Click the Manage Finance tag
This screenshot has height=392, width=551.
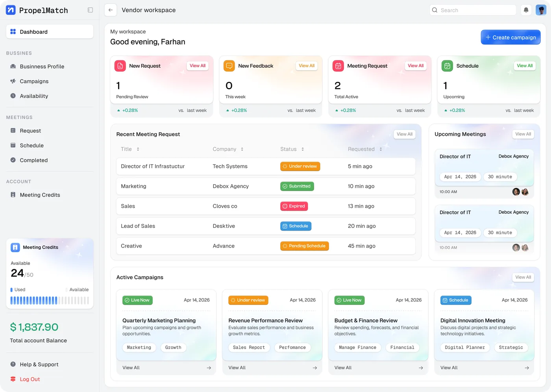coord(357,348)
